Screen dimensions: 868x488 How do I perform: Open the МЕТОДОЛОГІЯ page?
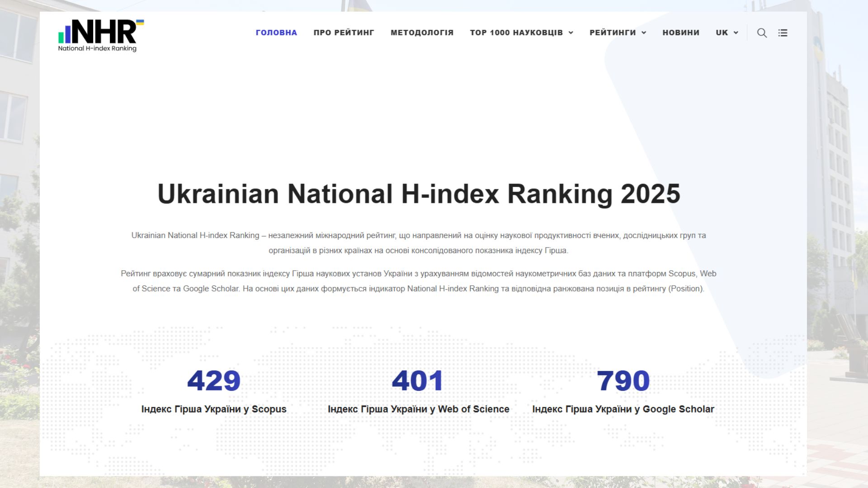(x=422, y=33)
